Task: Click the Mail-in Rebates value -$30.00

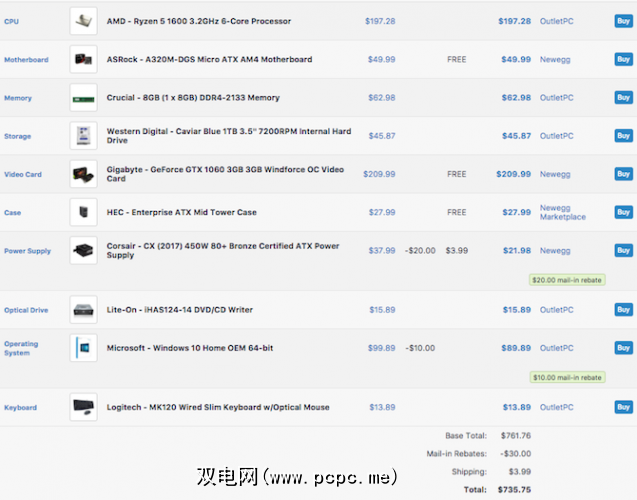Action: [x=516, y=453]
